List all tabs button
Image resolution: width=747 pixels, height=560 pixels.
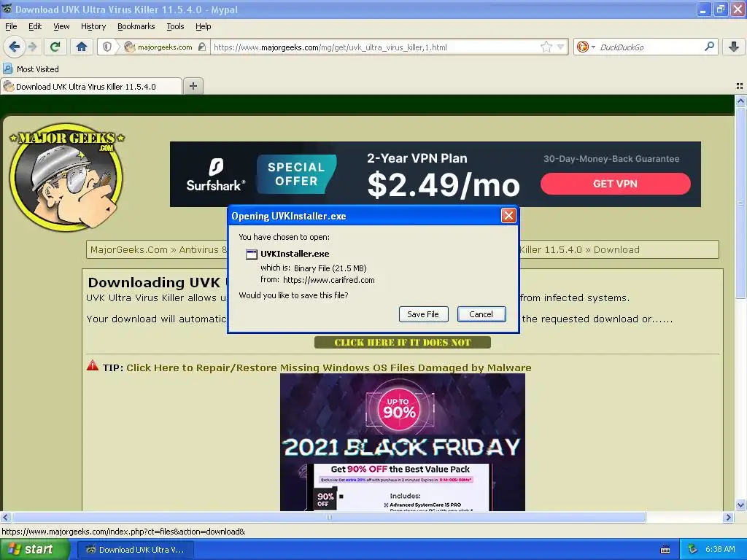[740, 86]
